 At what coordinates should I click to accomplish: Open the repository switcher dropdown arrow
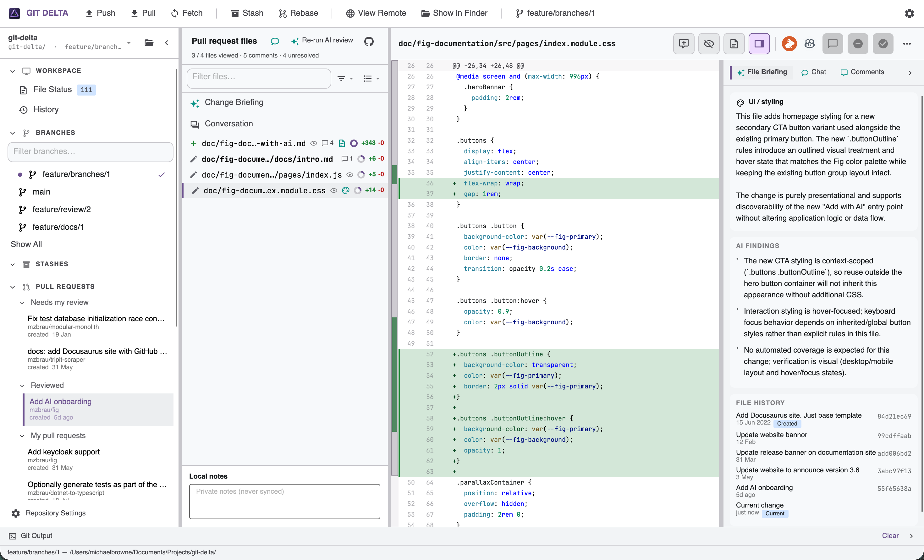coord(129,42)
